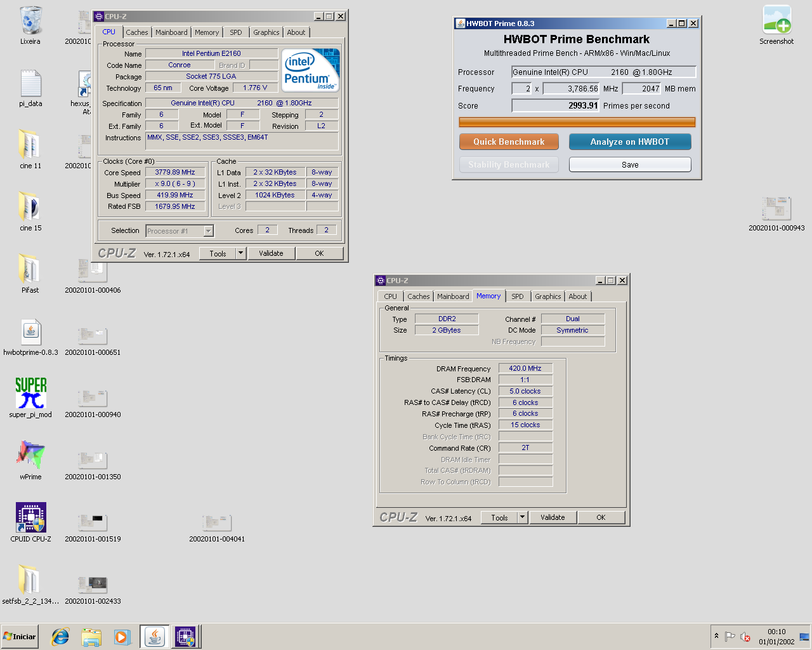Open the cine 15 folder
812x650 pixels.
coord(30,212)
